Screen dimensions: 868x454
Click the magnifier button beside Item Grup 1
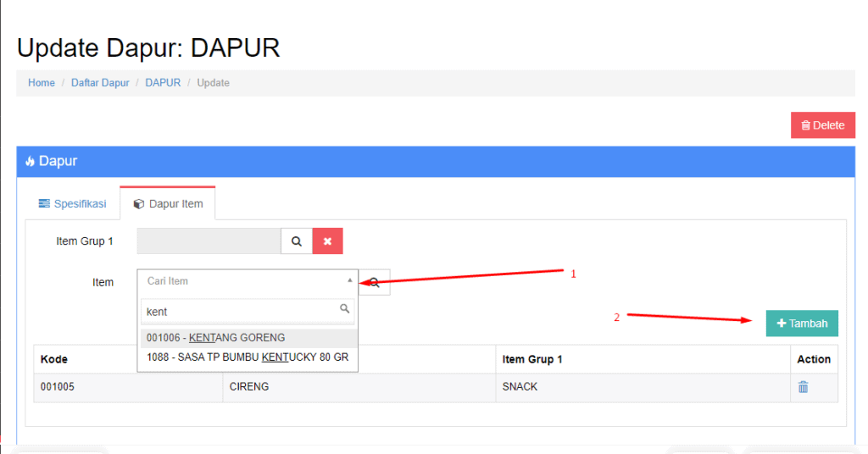click(297, 241)
